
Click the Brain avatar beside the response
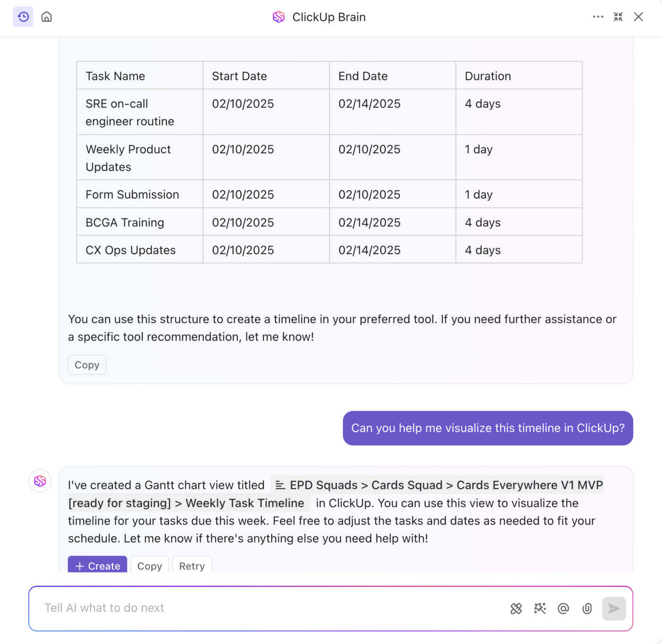pyautogui.click(x=40, y=481)
